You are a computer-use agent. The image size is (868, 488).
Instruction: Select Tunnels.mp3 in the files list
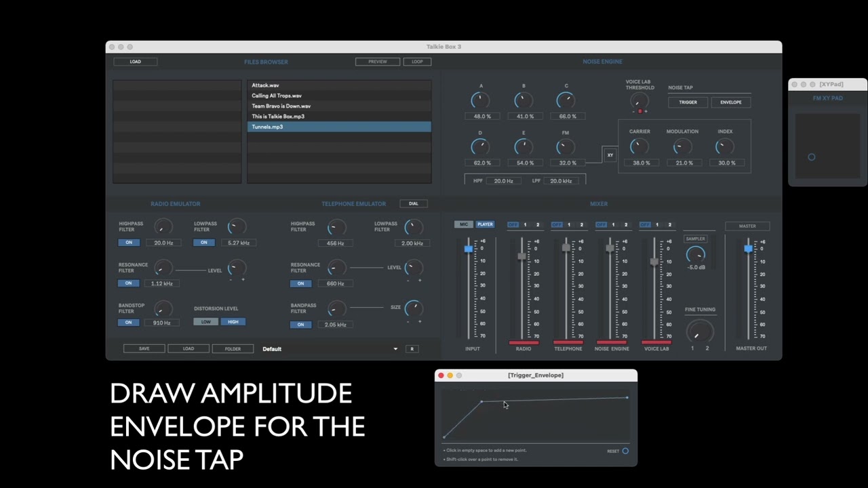tap(339, 127)
